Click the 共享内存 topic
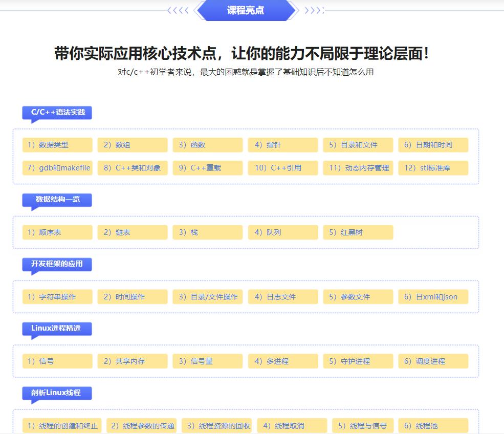 click(x=132, y=361)
